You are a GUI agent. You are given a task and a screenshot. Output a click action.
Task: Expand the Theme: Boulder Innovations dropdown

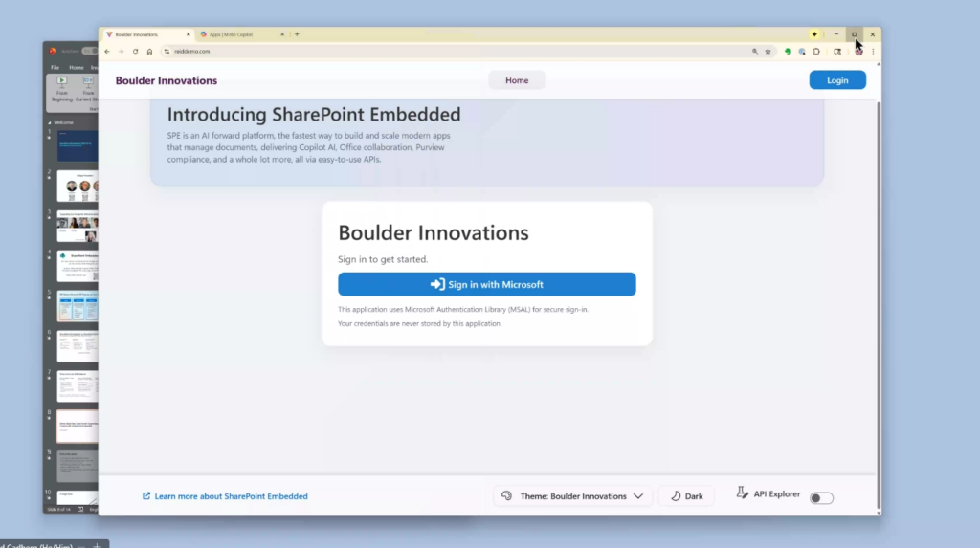coord(572,496)
